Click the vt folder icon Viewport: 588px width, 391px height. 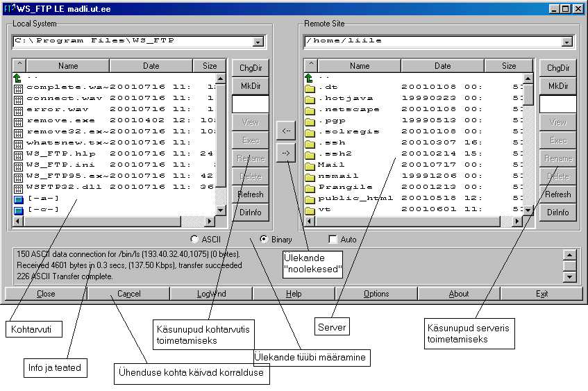(310, 210)
